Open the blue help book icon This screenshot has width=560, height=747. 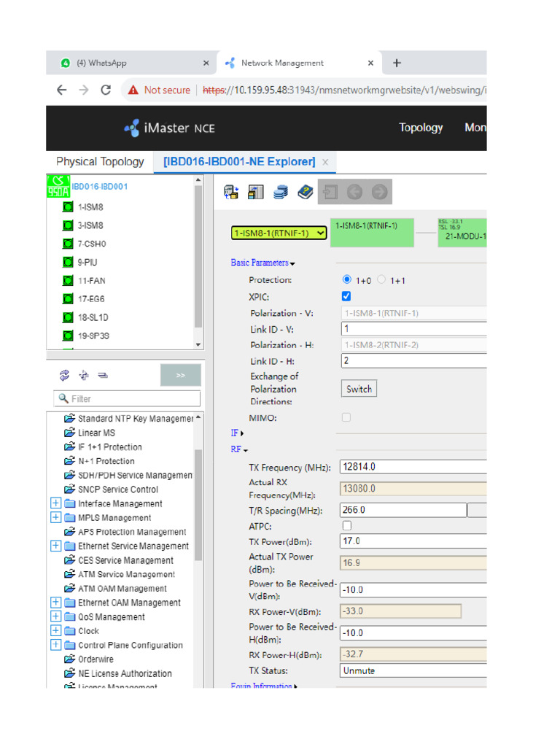coord(306,192)
